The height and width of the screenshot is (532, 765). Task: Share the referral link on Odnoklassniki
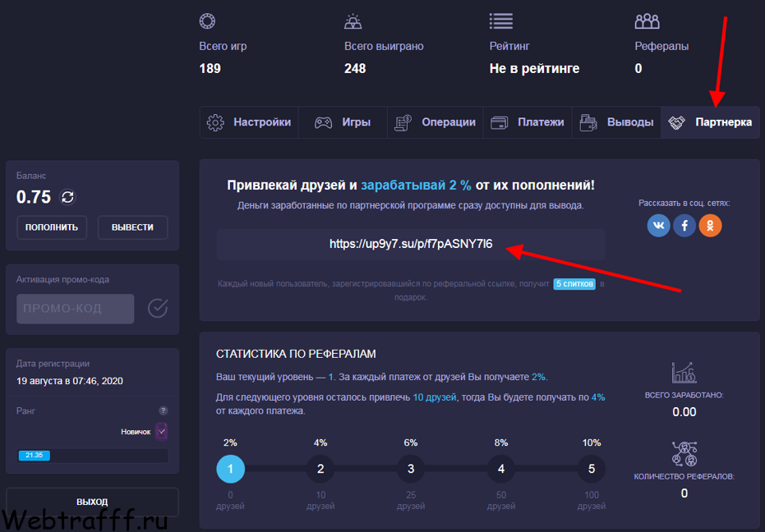click(x=710, y=225)
